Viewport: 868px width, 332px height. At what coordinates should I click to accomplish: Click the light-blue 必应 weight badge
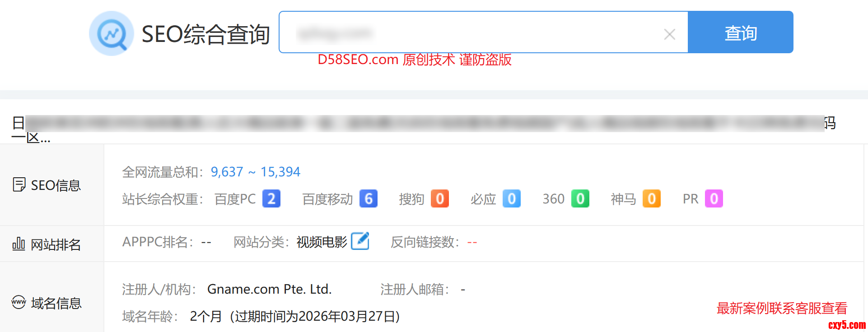tap(512, 199)
